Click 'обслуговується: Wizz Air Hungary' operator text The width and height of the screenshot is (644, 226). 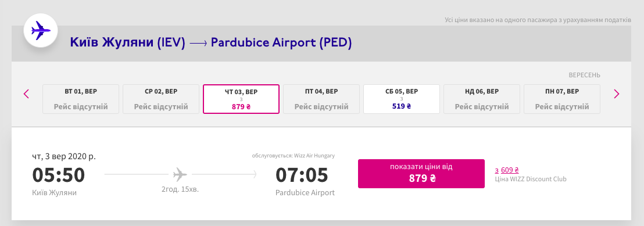click(294, 156)
